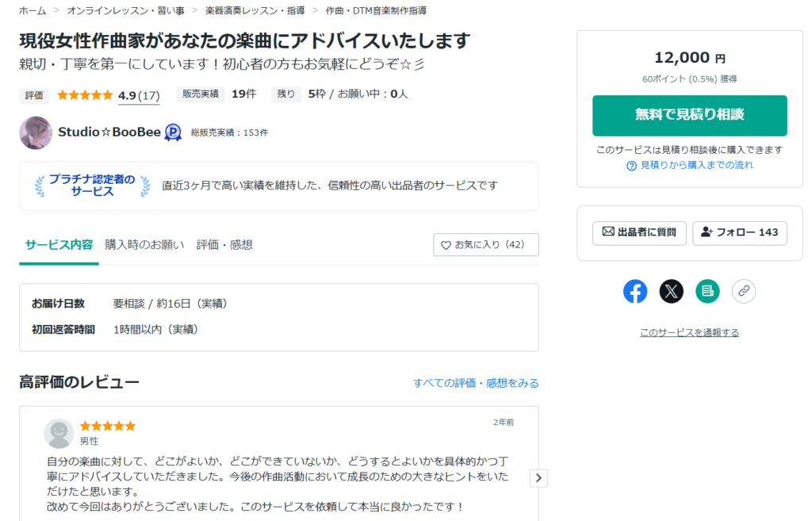
Task: Click the platinum P badge icon
Action: point(173,132)
